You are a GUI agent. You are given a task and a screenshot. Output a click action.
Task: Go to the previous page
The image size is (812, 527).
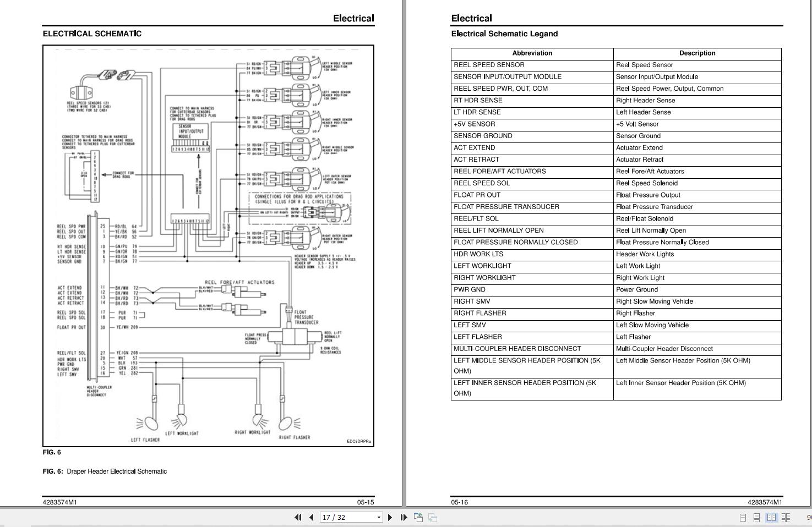[x=312, y=517]
